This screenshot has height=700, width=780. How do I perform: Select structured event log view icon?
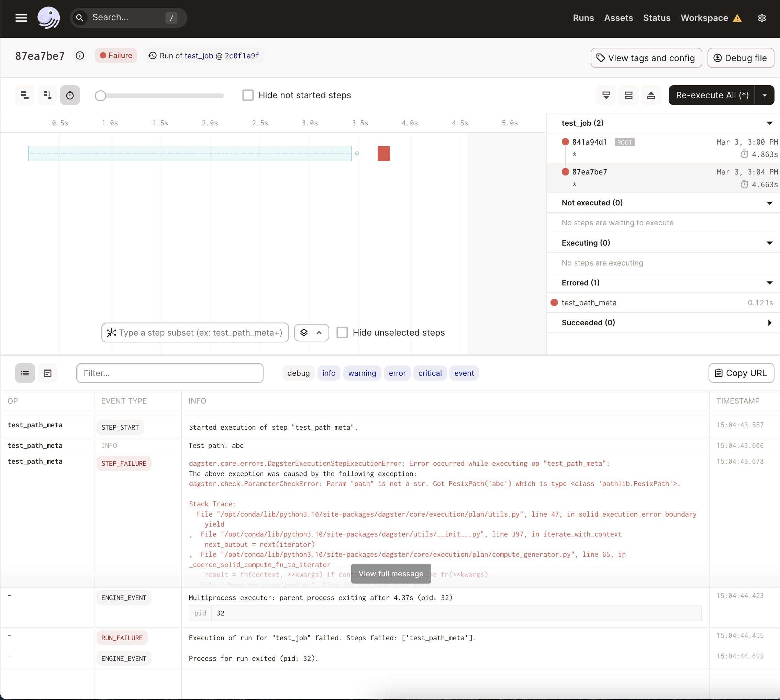[x=25, y=373]
